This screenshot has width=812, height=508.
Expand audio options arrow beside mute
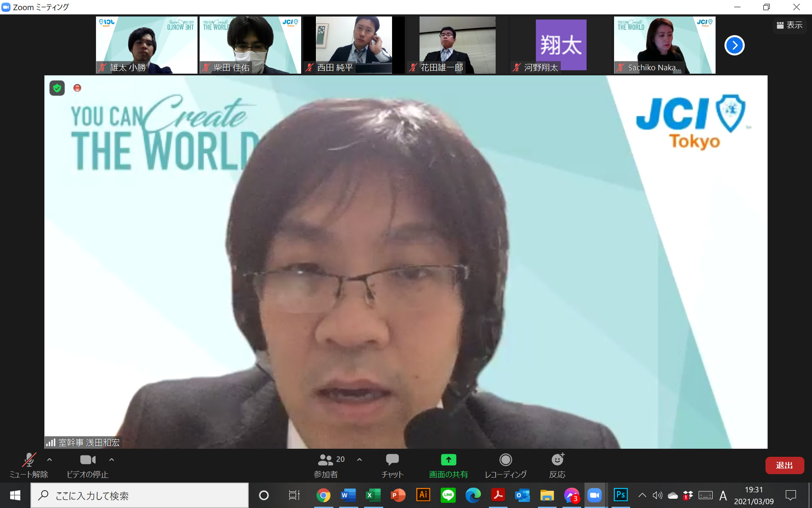click(x=49, y=459)
